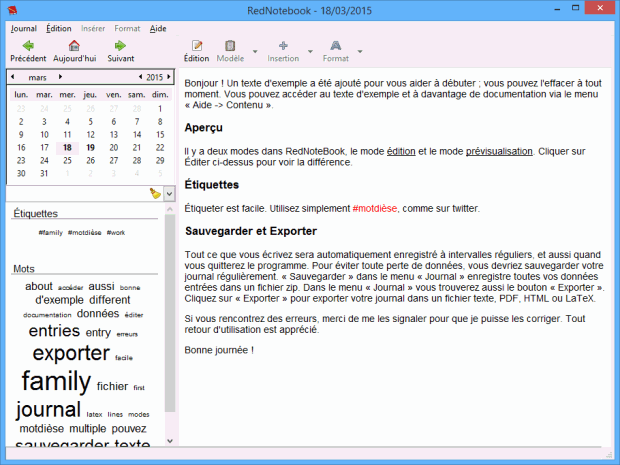Image resolution: width=620 pixels, height=465 pixels.
Task: Click the word 'pouvez' in word cloud
Action: 129,429
